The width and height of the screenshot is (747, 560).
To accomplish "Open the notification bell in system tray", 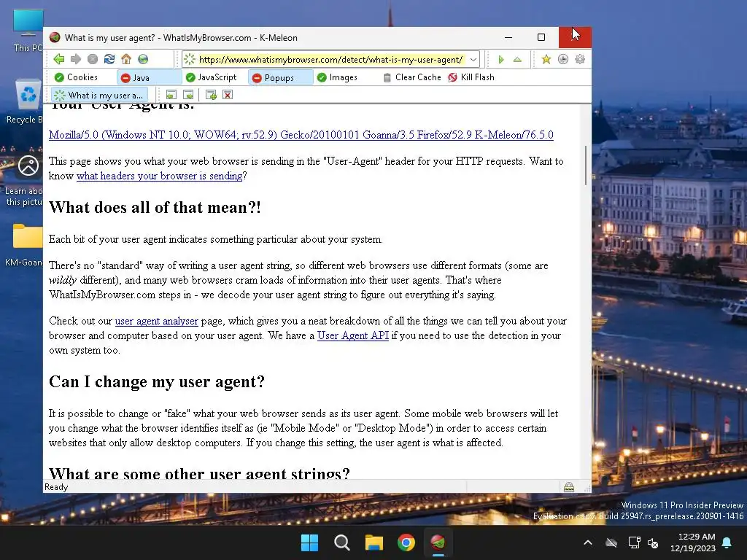I will (727, 542).
